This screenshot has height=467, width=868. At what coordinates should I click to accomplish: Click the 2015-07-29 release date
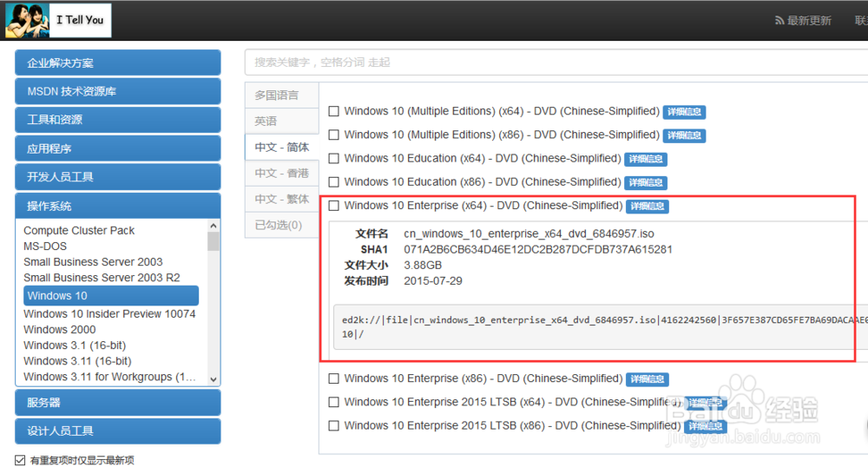(433, 281)
